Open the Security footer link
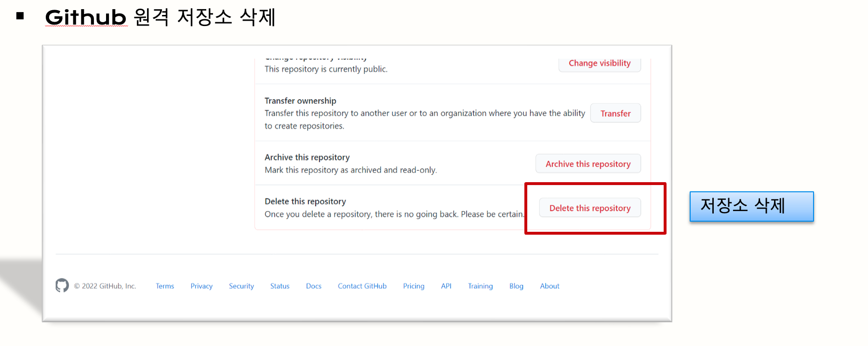The height and width of the screenshot is (346, 868). [x=241, y=286]
